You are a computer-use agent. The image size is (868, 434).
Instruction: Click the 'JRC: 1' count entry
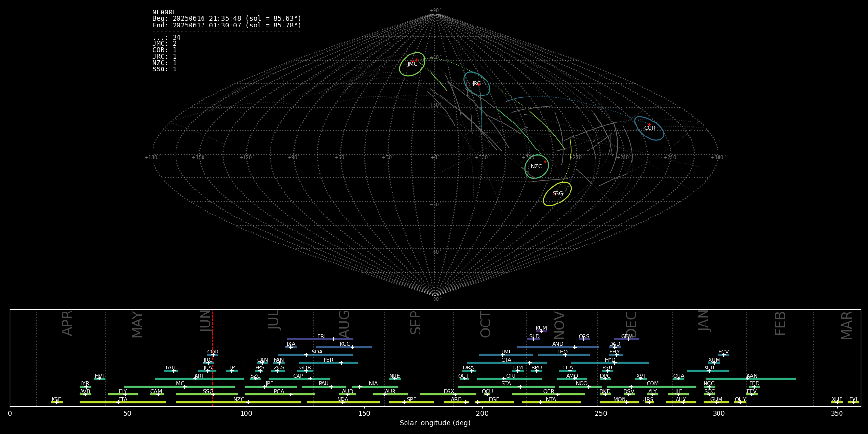click(x=164, y=57)
